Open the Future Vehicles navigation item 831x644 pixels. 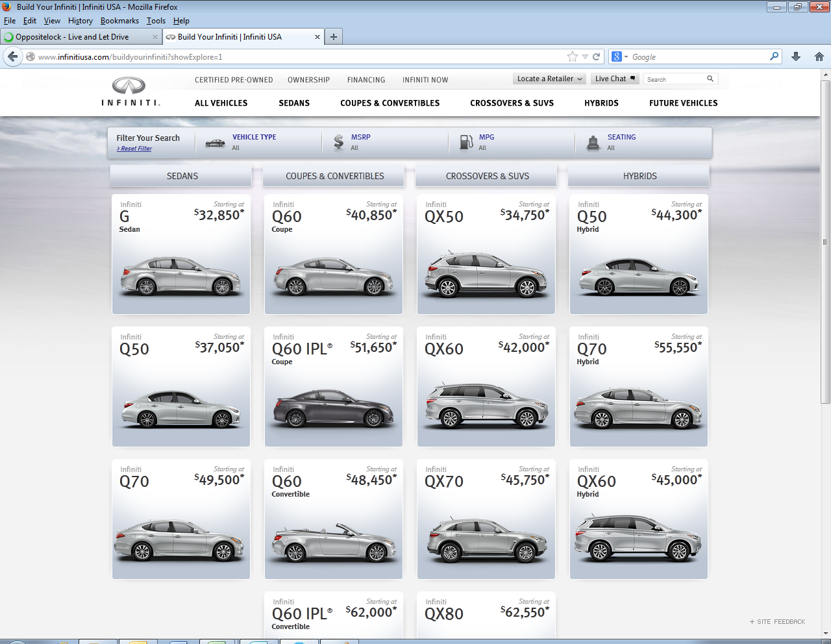pos(683,103)
